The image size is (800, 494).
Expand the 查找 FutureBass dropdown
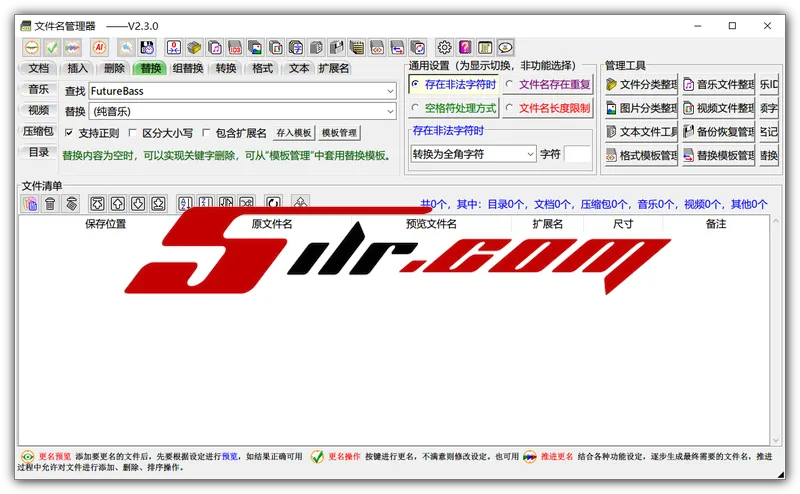click(390, 91)
